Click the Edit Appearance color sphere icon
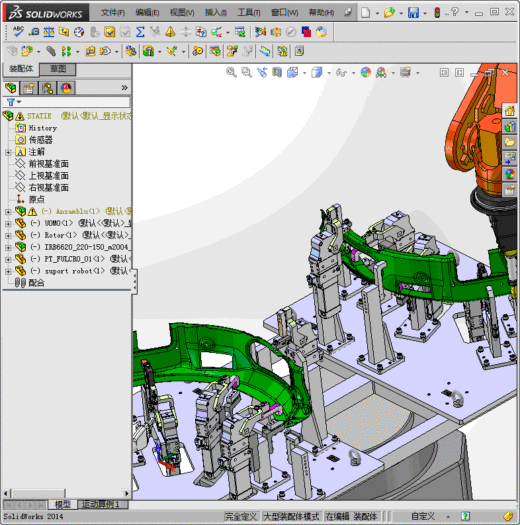520x525 pixels. click(366, 72)
